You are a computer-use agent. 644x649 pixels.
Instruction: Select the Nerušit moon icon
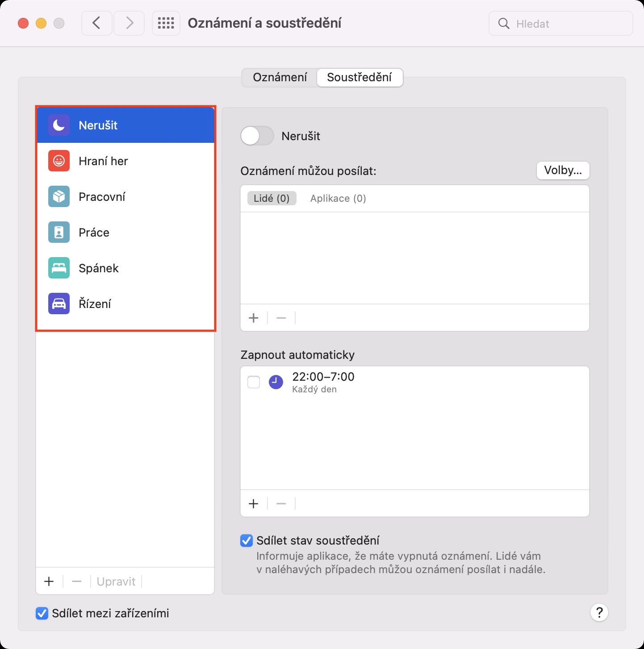click(x=59, y=125)
